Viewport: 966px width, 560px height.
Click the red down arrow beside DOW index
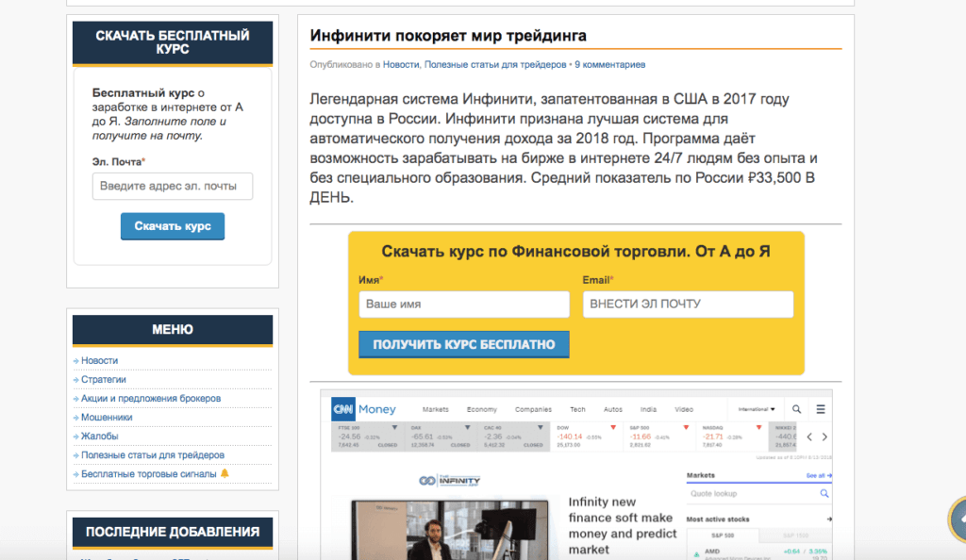[x=612, y=426]
